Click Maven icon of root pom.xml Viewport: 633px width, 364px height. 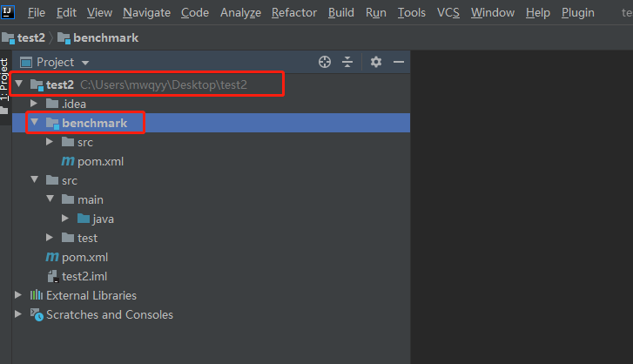point(52,257)
